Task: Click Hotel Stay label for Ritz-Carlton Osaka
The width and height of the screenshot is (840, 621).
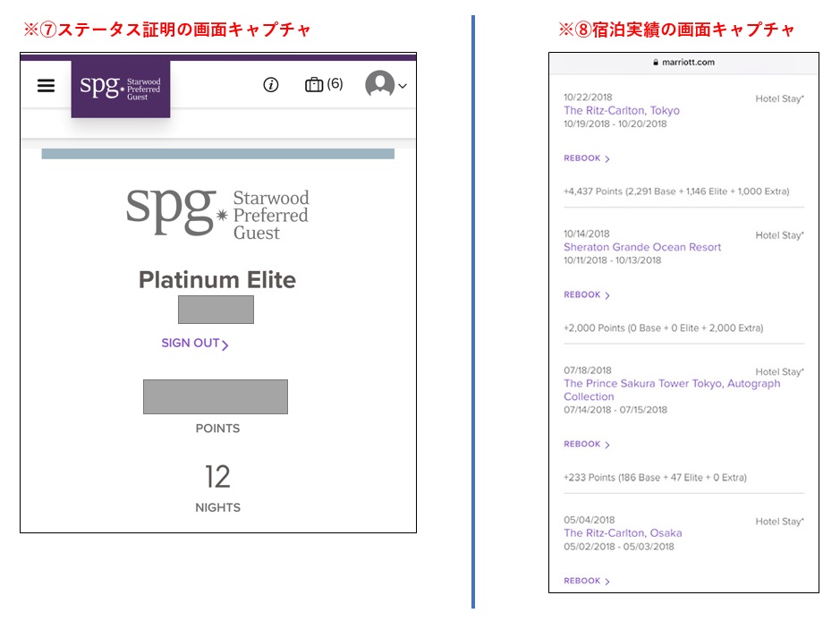Action: (x=779, y=522)
